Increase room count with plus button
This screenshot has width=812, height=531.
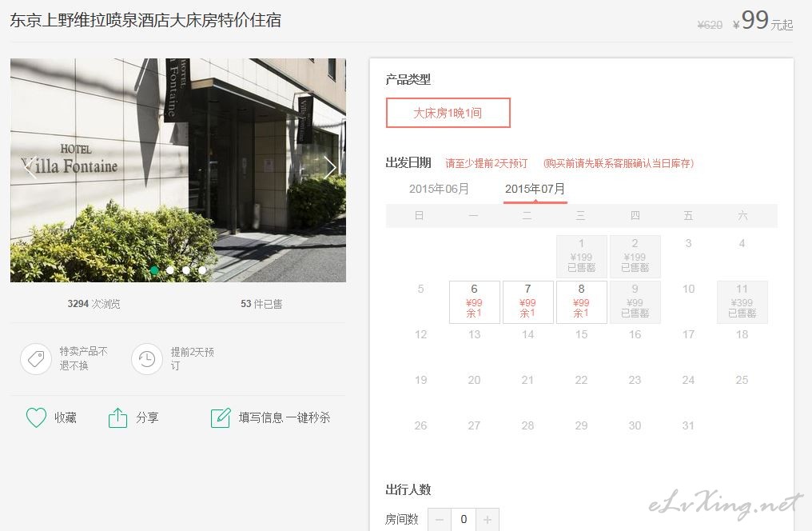(488, 519)
